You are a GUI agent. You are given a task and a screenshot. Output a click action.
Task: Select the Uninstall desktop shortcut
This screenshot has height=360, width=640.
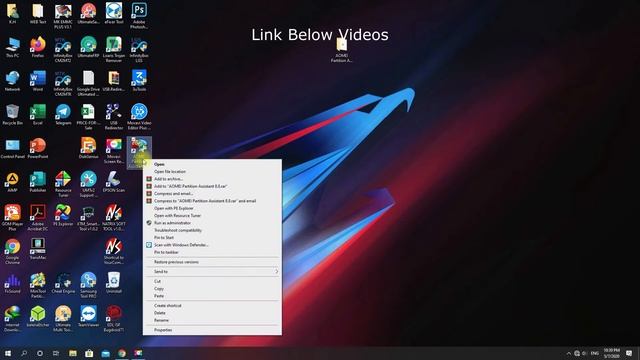pyautogui.click(x=113, y=283)
